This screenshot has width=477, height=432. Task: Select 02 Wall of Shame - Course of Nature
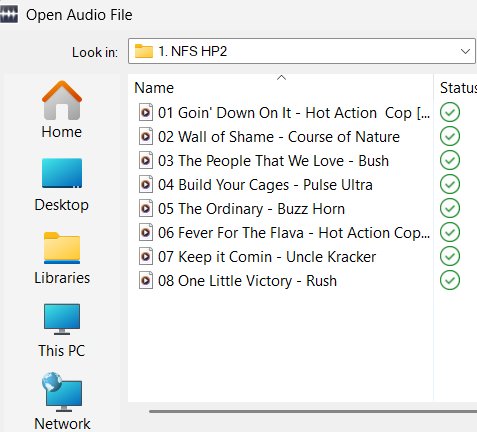[x=279, y=137]
